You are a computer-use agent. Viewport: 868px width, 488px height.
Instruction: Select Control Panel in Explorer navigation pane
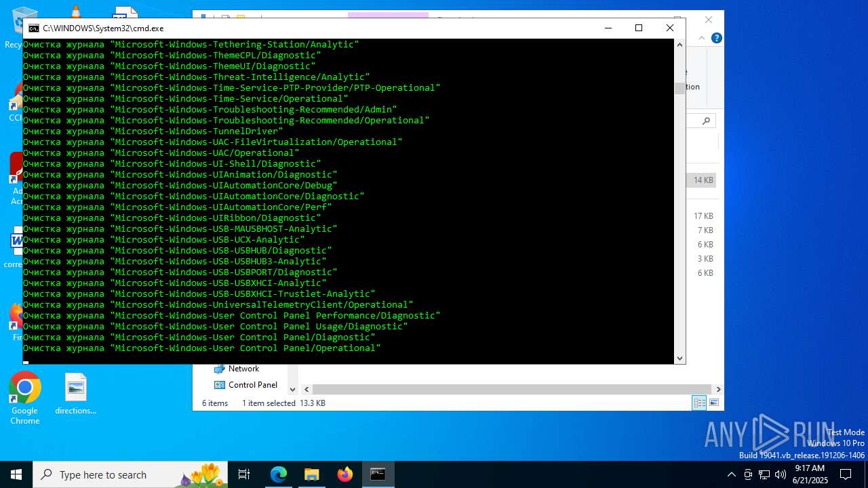coord(252,385)
